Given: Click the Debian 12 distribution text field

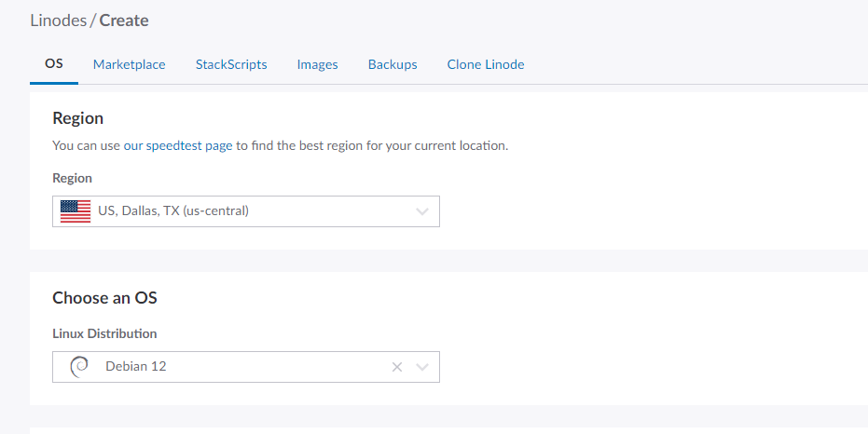Looking at the screenshot, I should click(233, 367).
